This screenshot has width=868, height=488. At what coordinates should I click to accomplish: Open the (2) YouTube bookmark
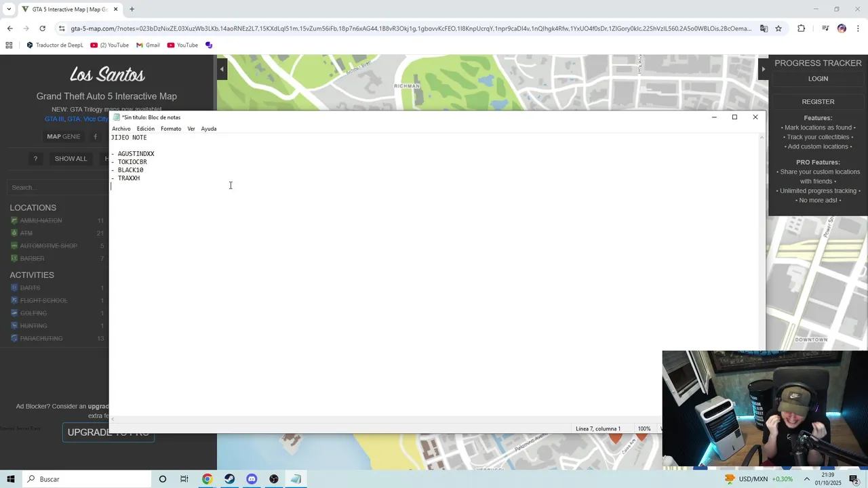click(109, 45)
